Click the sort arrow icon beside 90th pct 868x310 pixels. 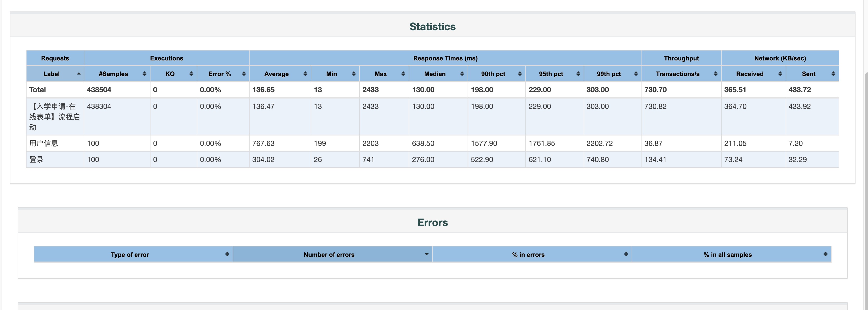(x=520, y=74)
